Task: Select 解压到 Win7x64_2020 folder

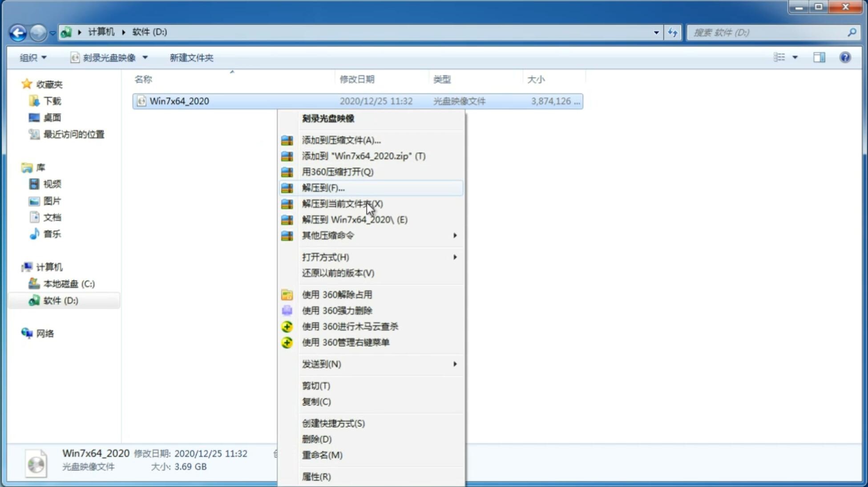Action: point(354,219)
